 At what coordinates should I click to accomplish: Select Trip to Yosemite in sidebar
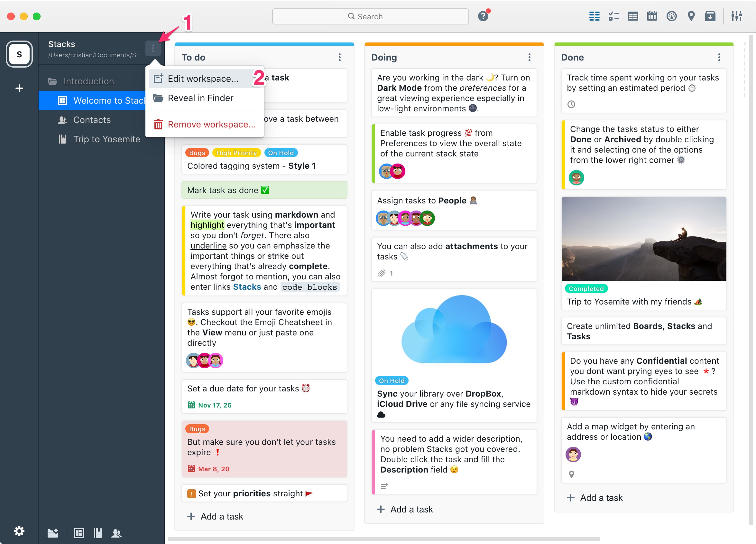pyautogui.click(x=106, y=139)
